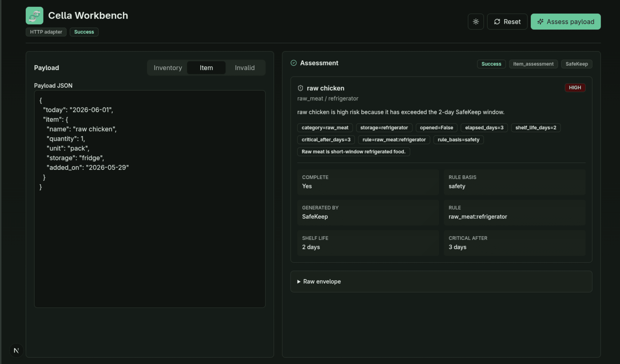Click the rule_basis=safety tag
Image resolution: width=620 pixels, height=364 pixels.
point(458,140)
